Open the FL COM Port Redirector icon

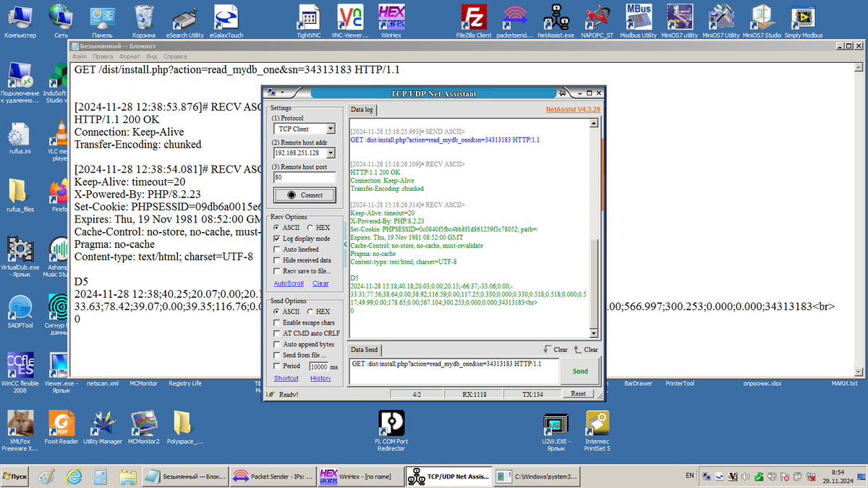pyautogui.click(x=391, y=431)
